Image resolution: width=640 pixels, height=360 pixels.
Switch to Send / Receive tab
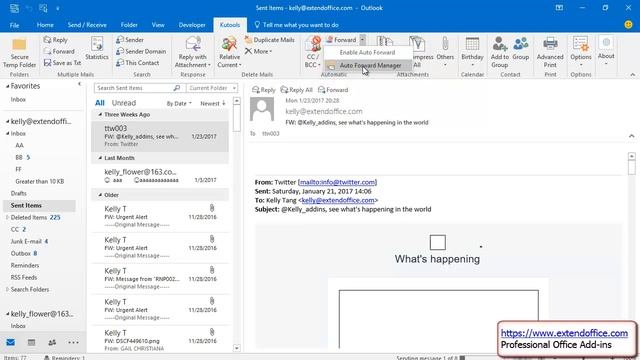(87, 25)
